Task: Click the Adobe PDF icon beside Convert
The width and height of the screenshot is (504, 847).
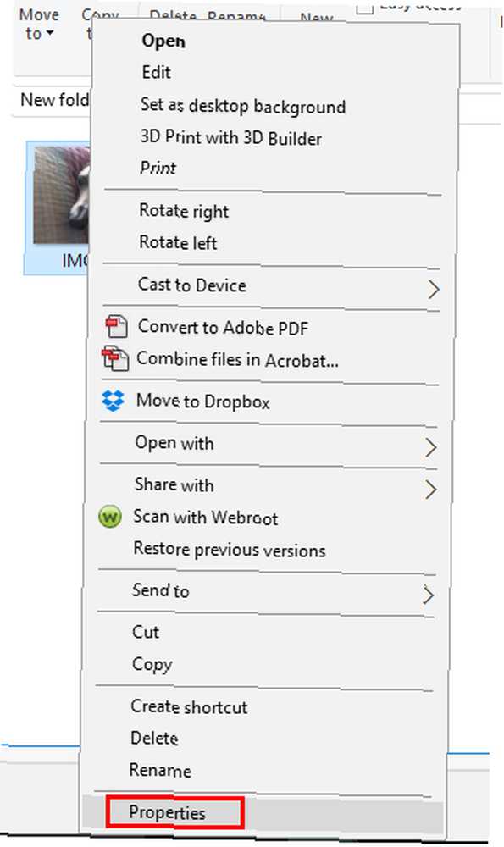Action: click(x=116, y=326)
